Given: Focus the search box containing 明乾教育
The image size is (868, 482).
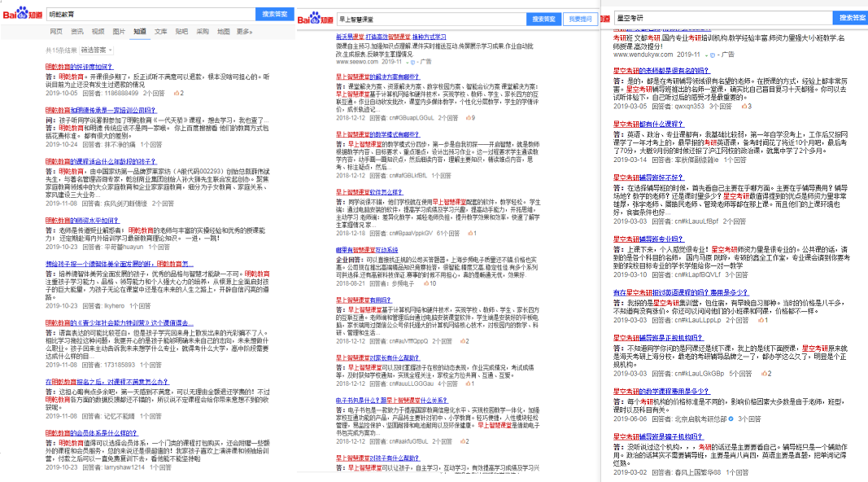Looking at the screenshot, I should click(150, 14).
